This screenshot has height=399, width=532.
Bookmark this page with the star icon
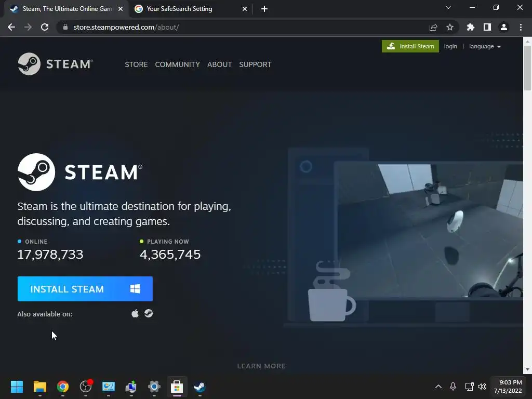[450, 27]
